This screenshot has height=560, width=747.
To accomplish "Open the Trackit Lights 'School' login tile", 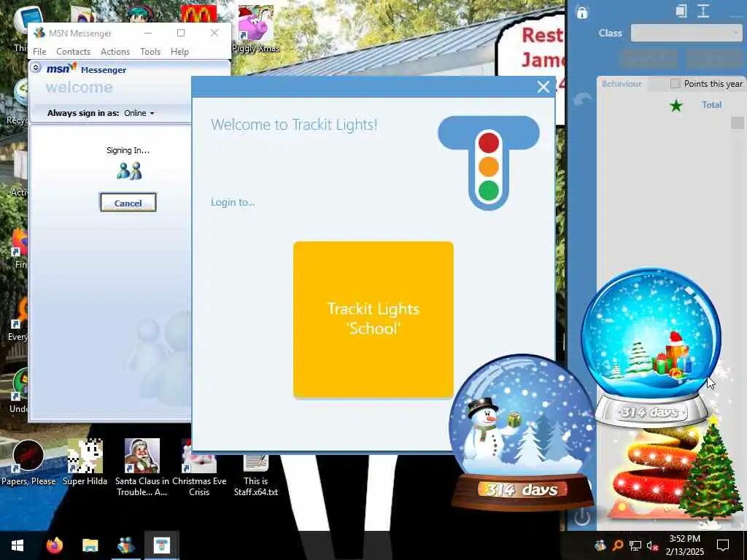I will pyautogui.click(x=373, y=319).
